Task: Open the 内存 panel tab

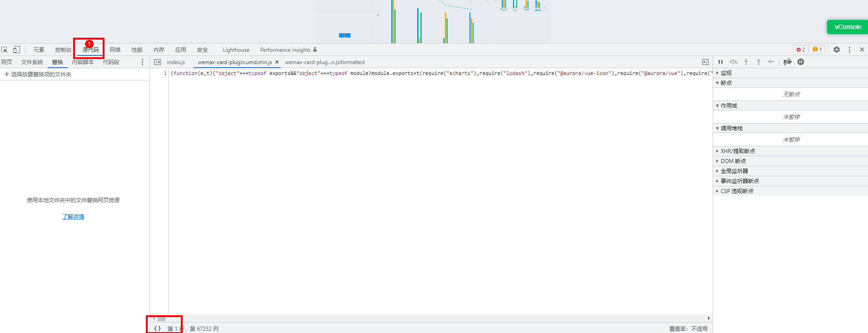Action: (x=159, y=50)
